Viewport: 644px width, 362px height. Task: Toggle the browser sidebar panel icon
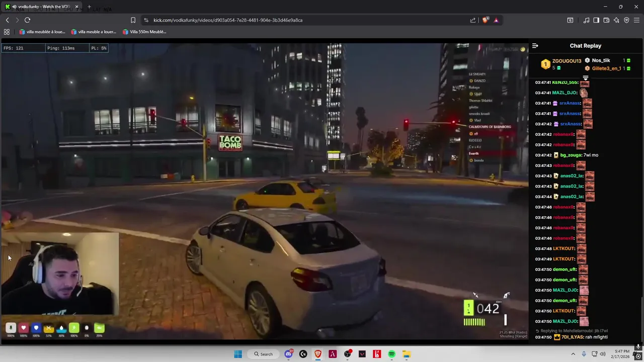(x=596, y=20)
